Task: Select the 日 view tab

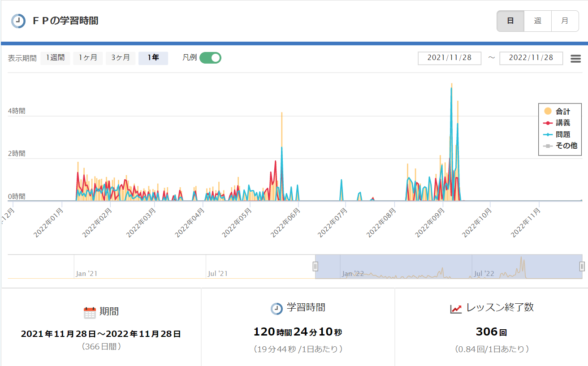Action: pos(510,21)
